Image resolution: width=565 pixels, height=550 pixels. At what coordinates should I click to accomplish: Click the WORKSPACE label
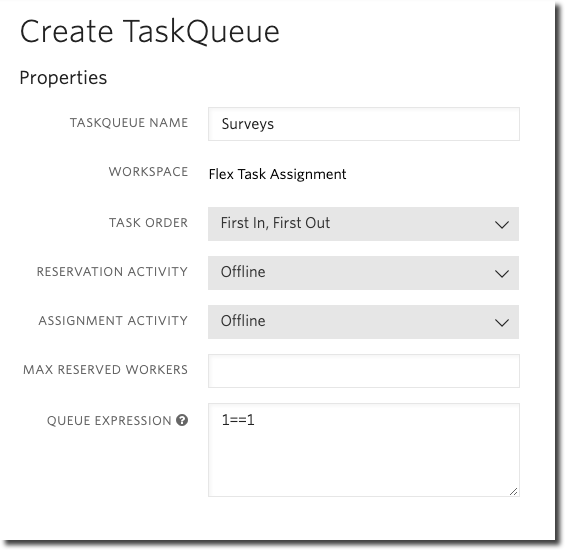(148, 172)
